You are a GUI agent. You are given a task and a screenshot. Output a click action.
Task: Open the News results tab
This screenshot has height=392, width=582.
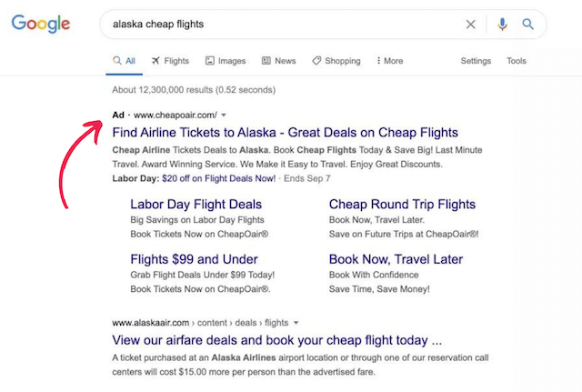(x=278, y=61)
